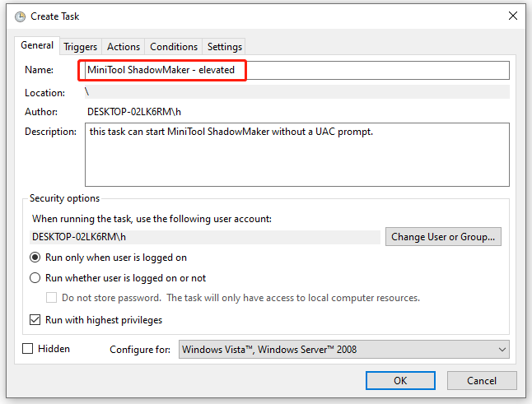This screenshot has height=404, width=532.
Task: Confirm with the OK button
Action: tap(400, 381)
